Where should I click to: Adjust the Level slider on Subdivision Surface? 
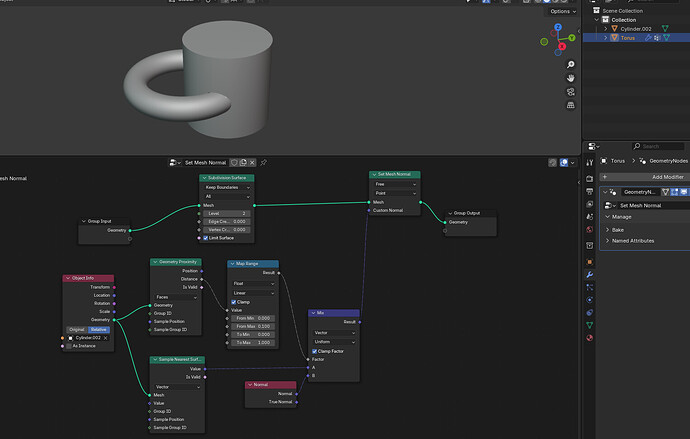(227, 213)
